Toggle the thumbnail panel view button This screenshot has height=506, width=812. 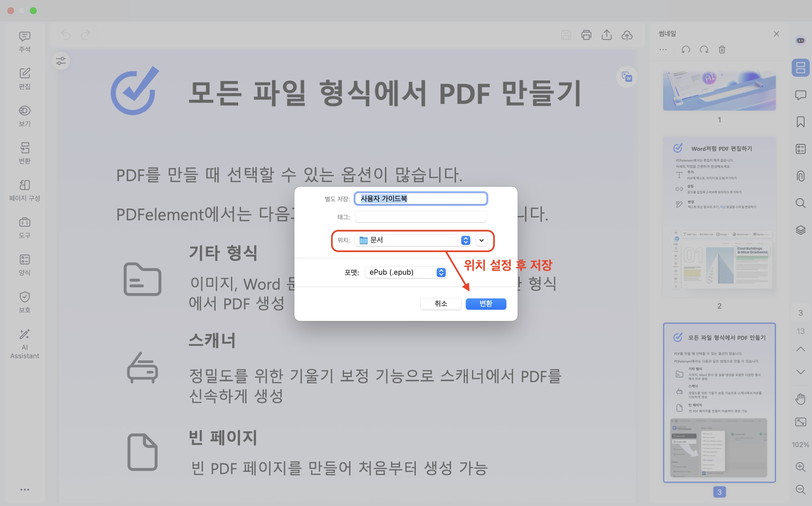800,68
